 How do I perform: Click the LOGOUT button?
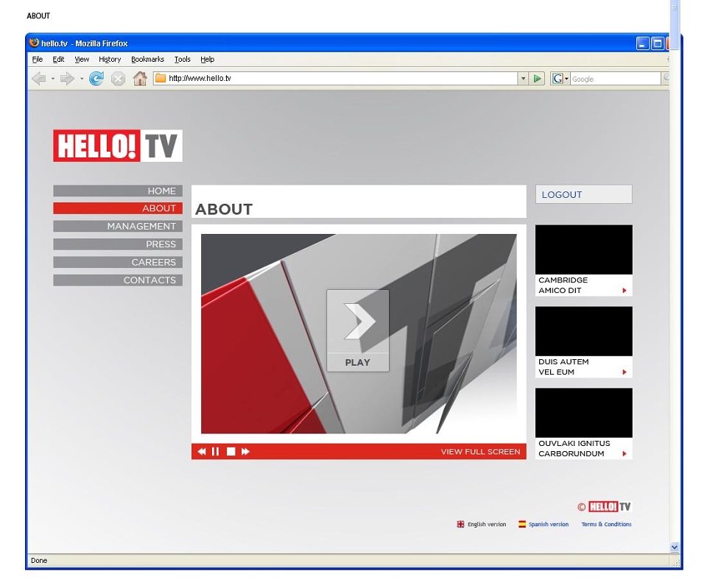tap(583, 194)
